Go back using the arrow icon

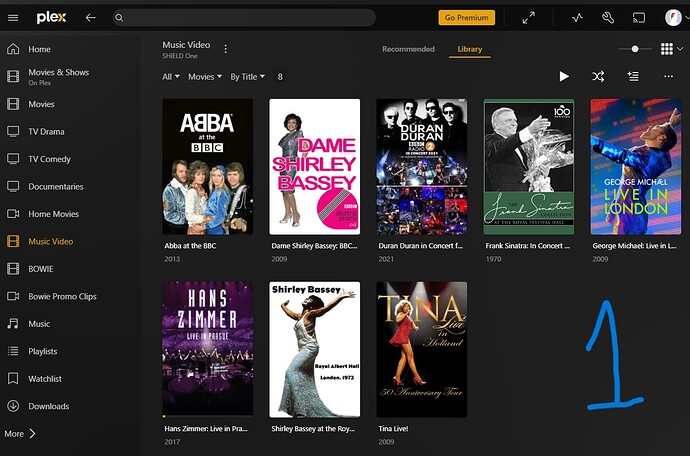(91, 18)
